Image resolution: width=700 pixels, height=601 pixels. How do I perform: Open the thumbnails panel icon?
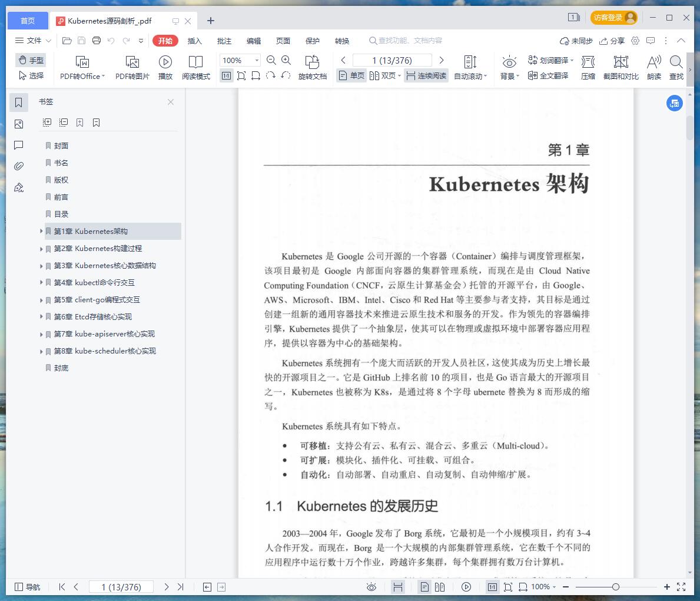19,124
